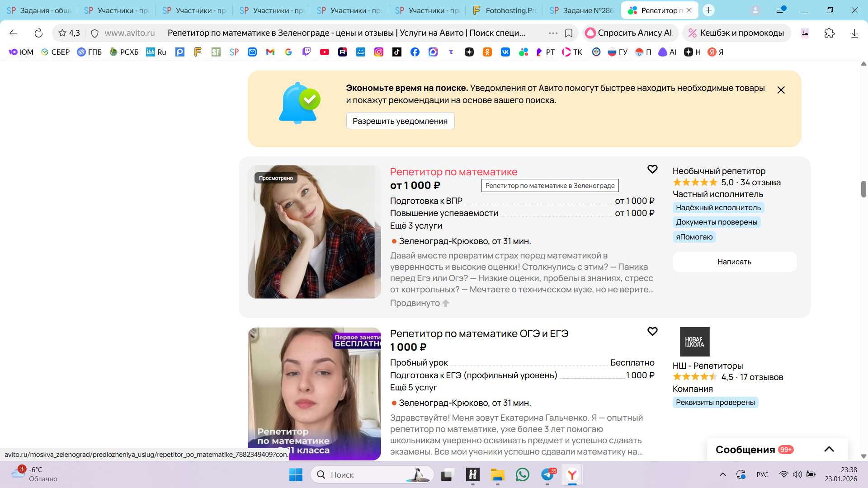
Task: Open the WhatsApp taskbar icon
Action: click(x=522, y=474)
